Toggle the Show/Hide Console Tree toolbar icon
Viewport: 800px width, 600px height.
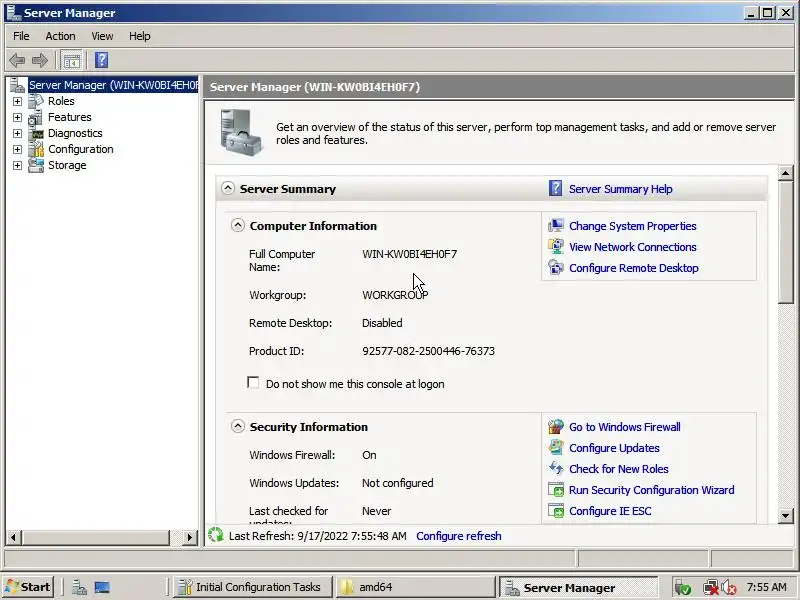pos(71,61)
